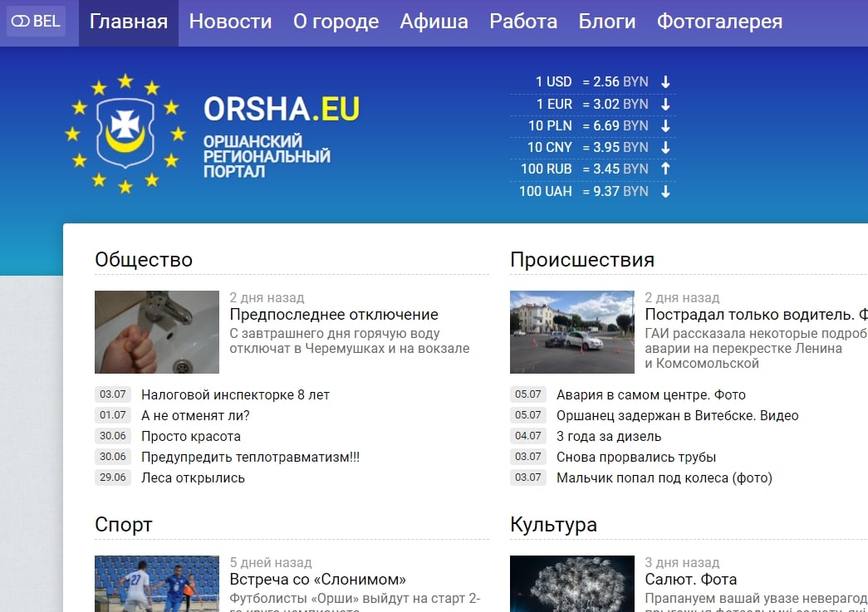Toggle the BEL language switch
This screenshot has height=612, width=868.
click(x=36, y=22)
